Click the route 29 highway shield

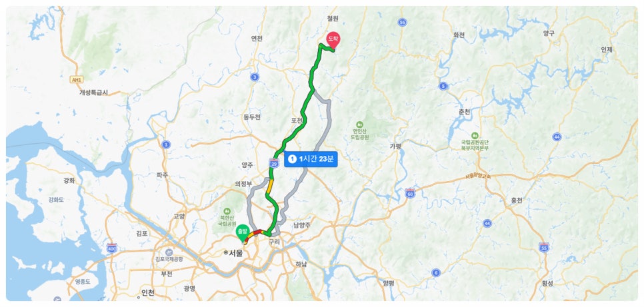[x=274, y=163]
